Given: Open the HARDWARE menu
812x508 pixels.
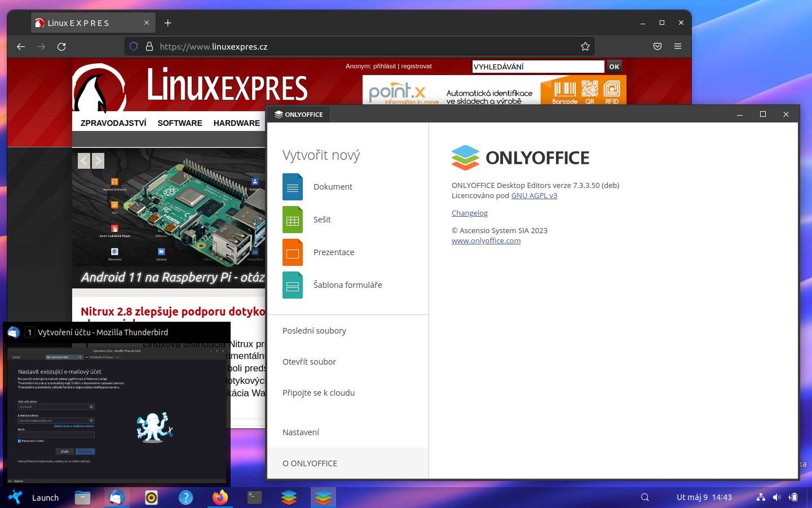Looking at the screenshot, I should point(237,123).
